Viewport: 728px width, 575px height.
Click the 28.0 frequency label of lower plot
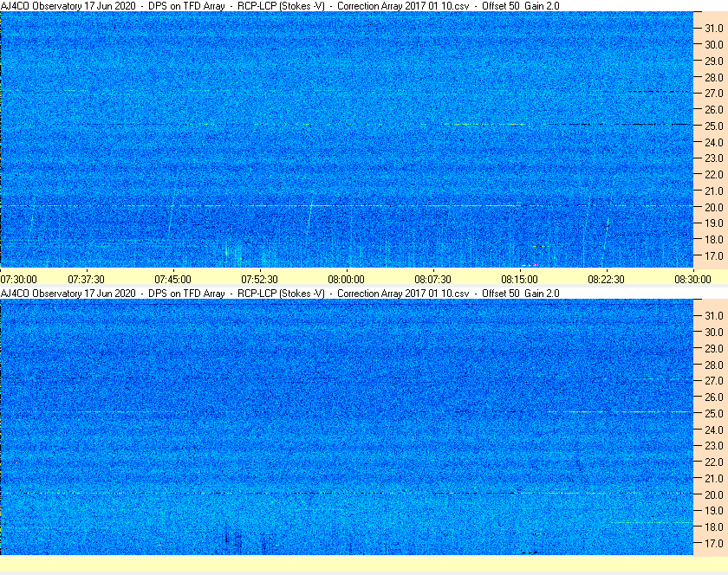tap(714, 365)
